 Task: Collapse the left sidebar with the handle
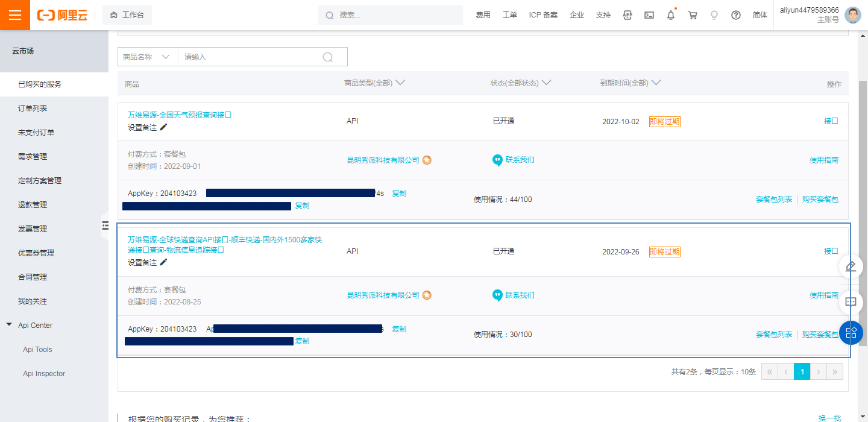pyautogui.click(x=105, y=225)
